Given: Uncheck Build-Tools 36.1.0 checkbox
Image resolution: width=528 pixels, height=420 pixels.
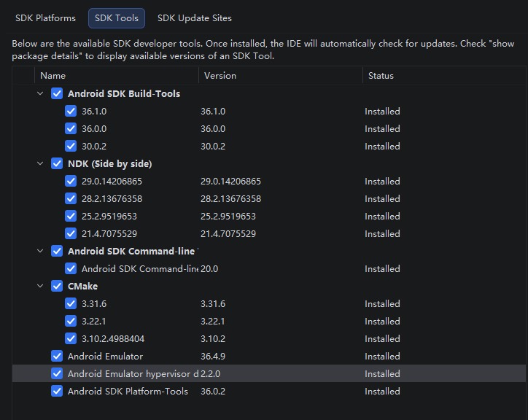Looking at the screenshot, I should point(71,111).
